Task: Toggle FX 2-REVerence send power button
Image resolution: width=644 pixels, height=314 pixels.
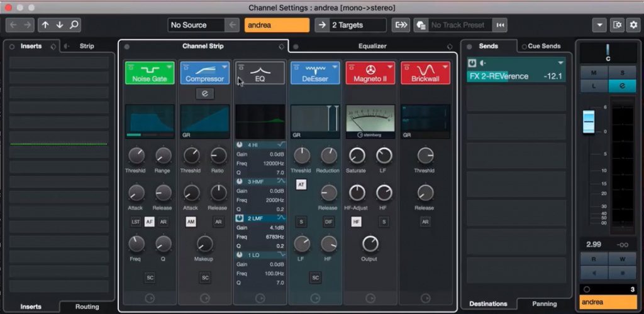Action: 472,63
